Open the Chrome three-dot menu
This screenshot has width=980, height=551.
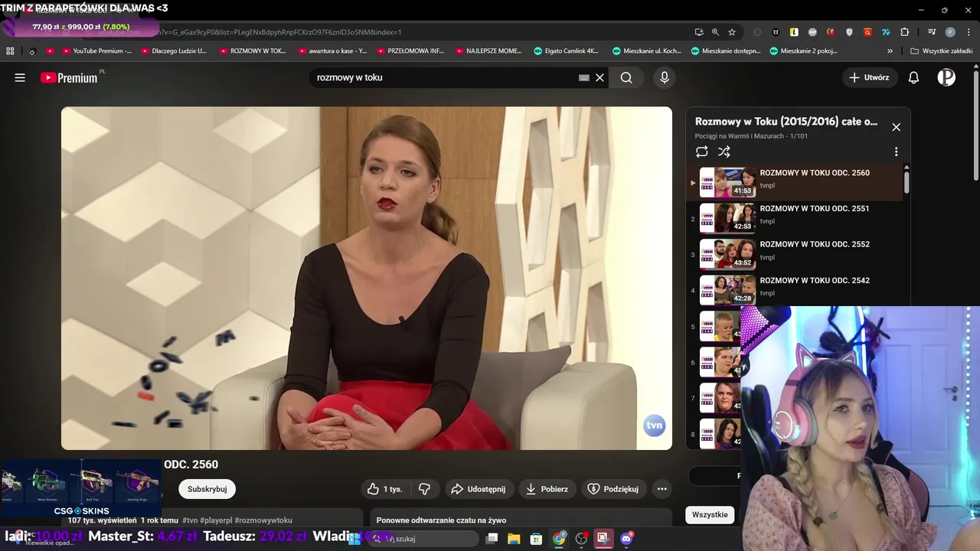pos(967,32)
